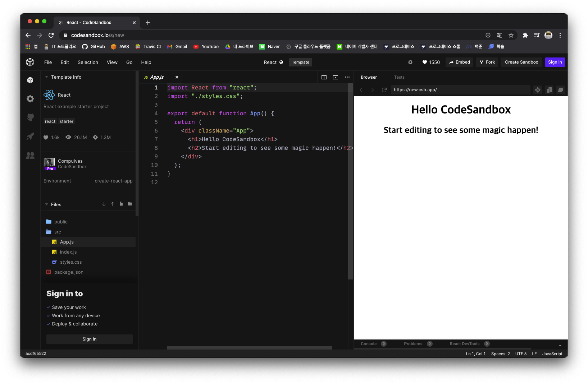
Task: Click the Sign In sidebar button
Action: [x=90, y=339]
